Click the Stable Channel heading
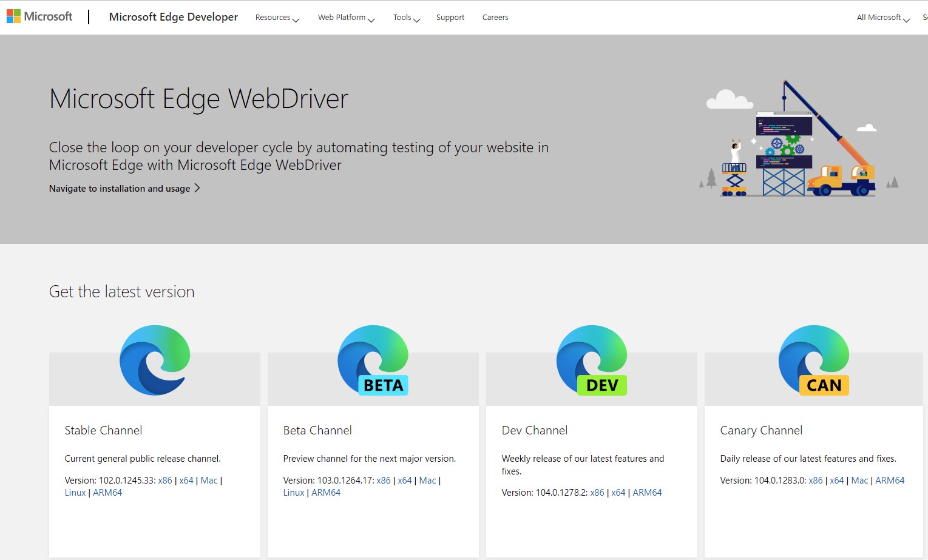The width and height of the screenshot is (928, 560). [x=103, y=430]
